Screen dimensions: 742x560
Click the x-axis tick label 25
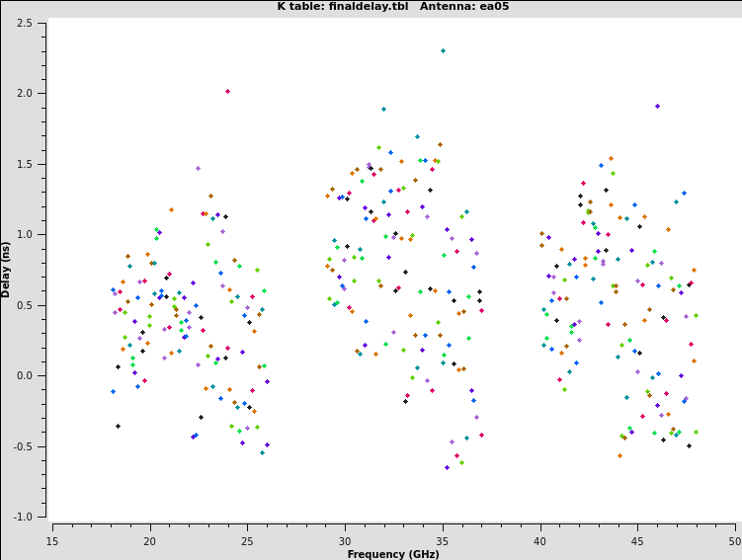pos(248,540)
